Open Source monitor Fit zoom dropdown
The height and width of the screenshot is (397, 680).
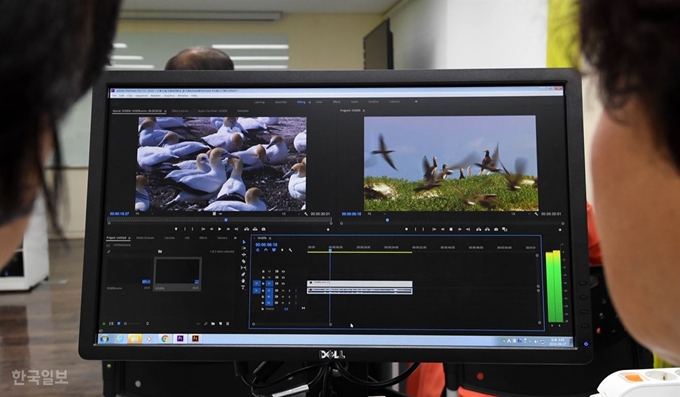tap(144, 214)
